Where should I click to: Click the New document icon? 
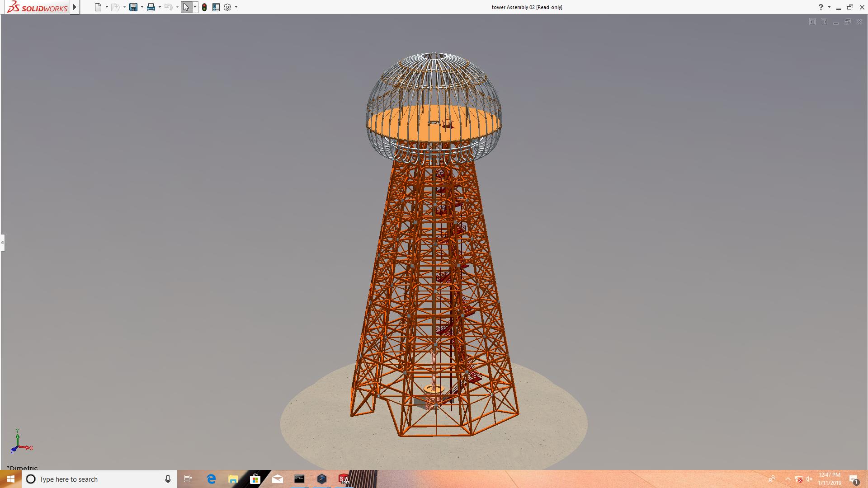pyautogui.click(x=98, y=7)
